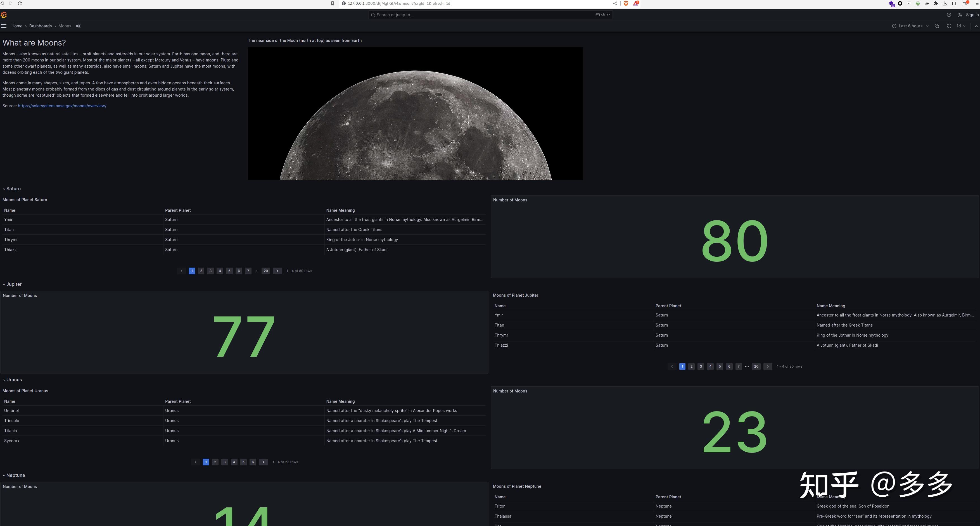
Task: Click the Grafana logo
Action: 4,15
